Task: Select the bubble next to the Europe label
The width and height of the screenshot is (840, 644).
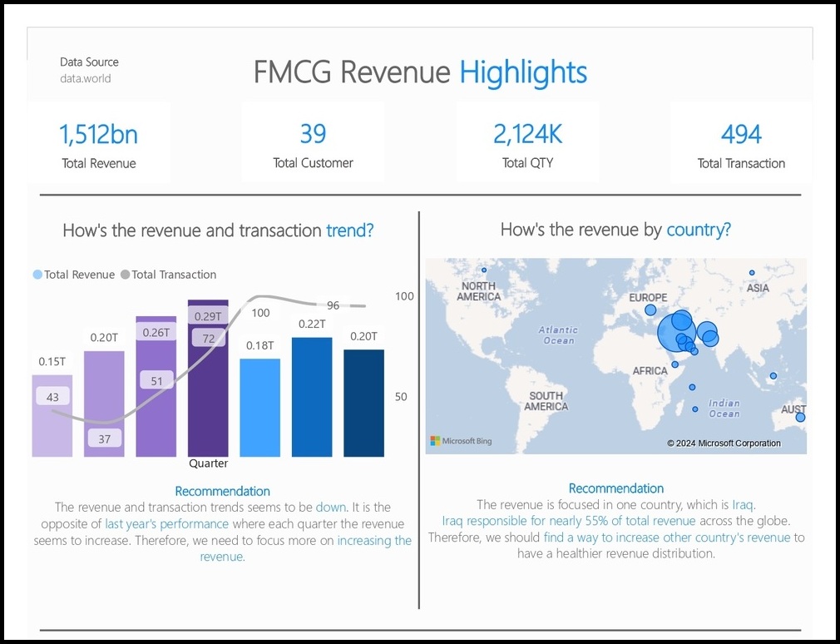Action: tap(650, 310)
